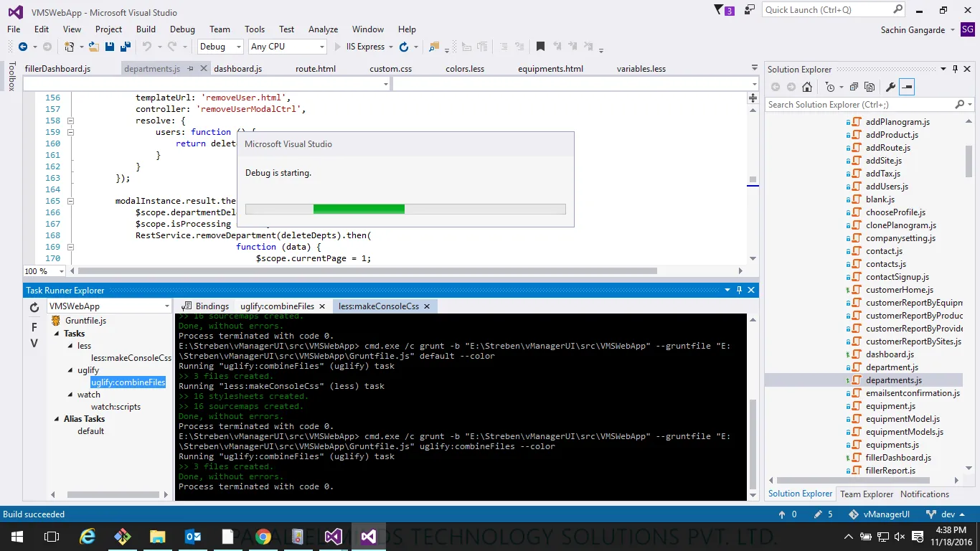Open Properties with the wrench icon
980x551 pixels.
click(x=891, y=87)
